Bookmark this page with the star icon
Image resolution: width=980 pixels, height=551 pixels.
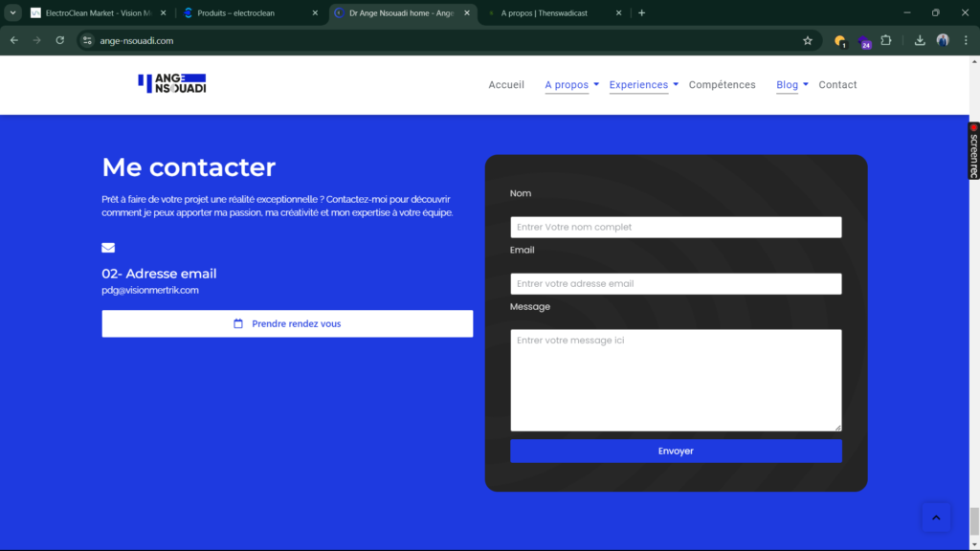(x=808, y=40)
